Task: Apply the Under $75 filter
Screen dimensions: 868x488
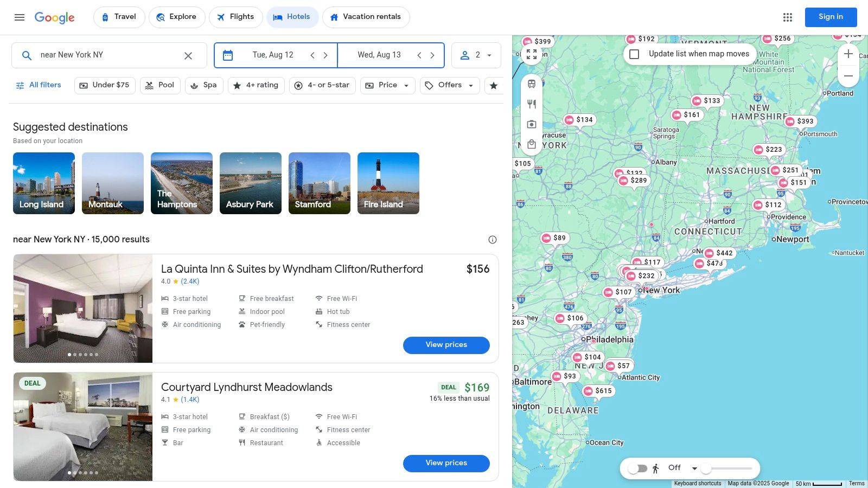Action: point(105,85)
